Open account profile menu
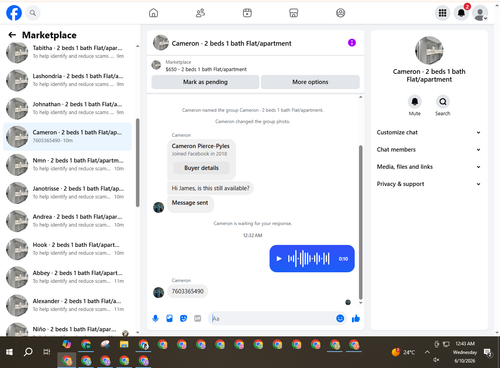 click(x=480, y=13)
